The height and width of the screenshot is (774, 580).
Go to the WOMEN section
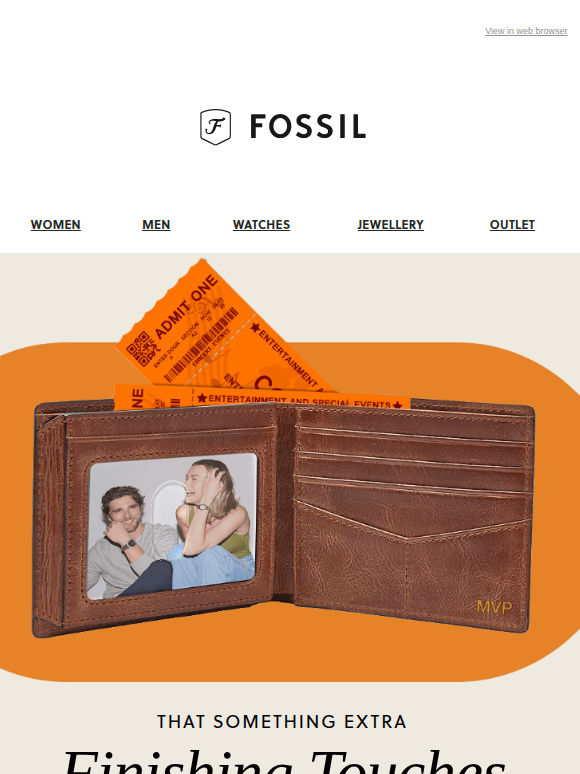[x=55, y=225]
